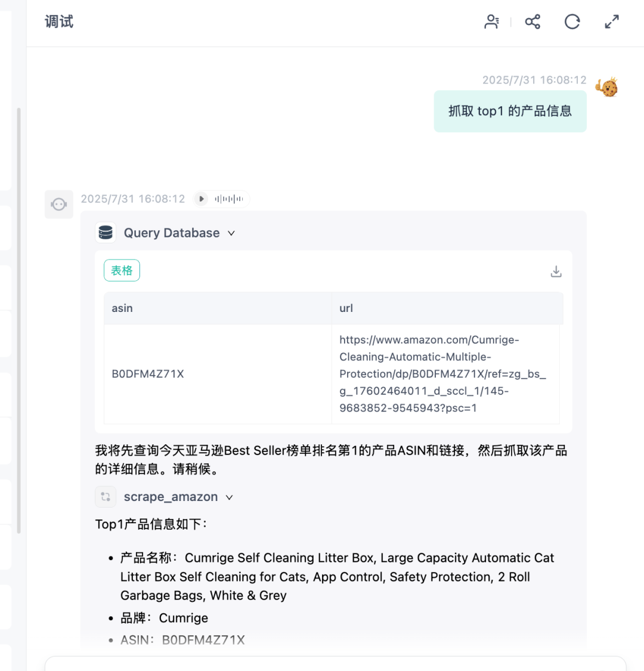Download the table results
This screenshot has width=644, height=671.
point(556,271)
